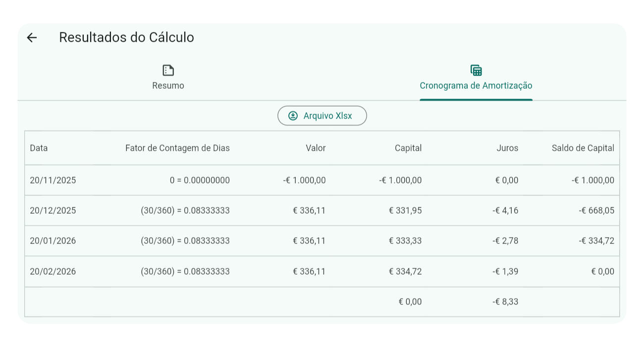Click the amortization table icon
644x347 pixels.
click(476, 70)
